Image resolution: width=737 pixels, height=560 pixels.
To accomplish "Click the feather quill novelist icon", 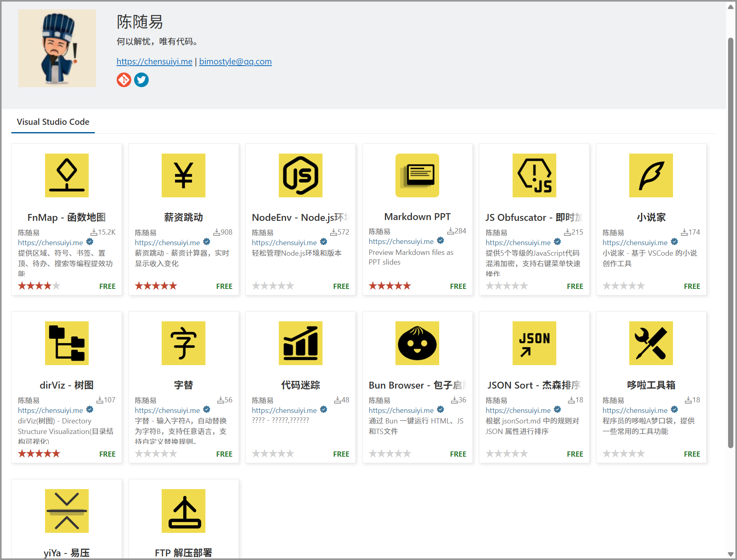I will click(651, 175).
